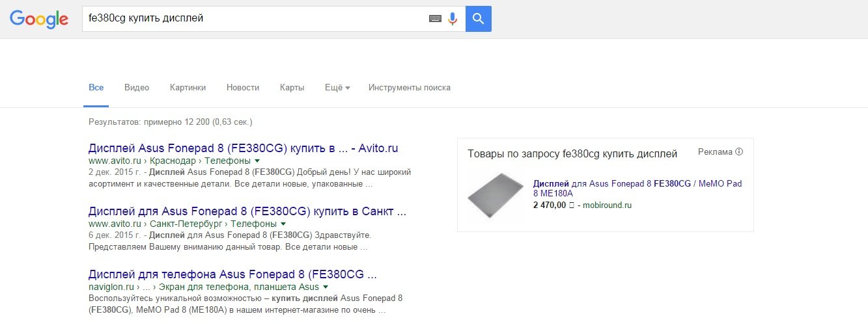Expand arrow next to Краснодар › Телефоны

click(x=257, y=161)
